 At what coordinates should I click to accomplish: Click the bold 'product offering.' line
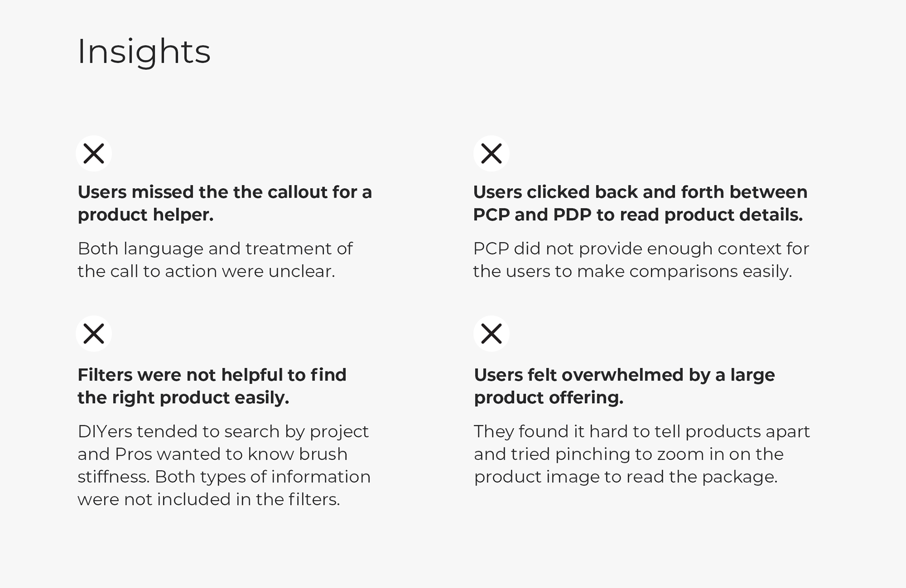click(548, 398)
